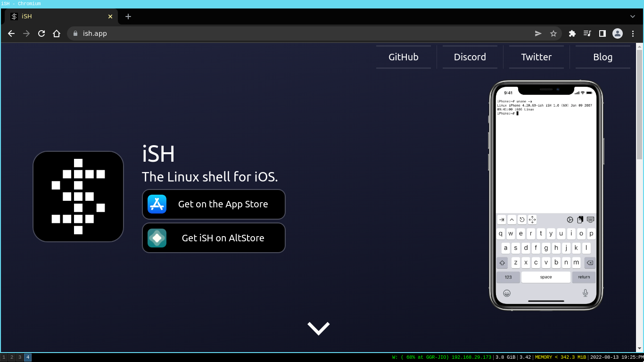Screen dimensions: 644x362
Task: Open the arrow keys navigation icon
Action: pyautogui.click(x=532, y=220)
